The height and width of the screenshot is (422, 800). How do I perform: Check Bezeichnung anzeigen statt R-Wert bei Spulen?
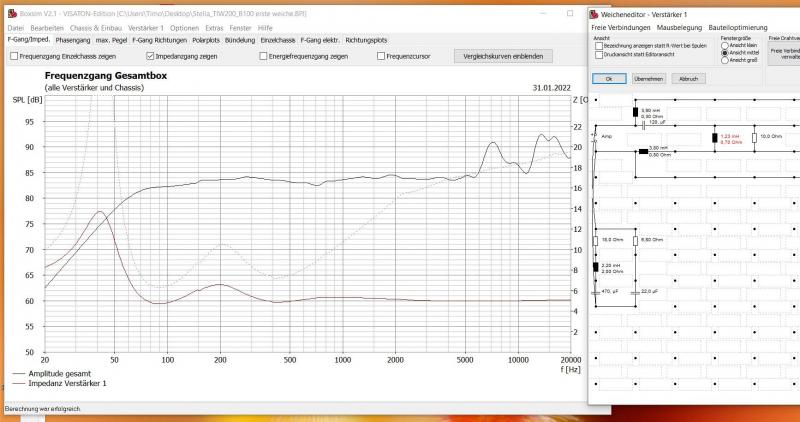point(599,46)
